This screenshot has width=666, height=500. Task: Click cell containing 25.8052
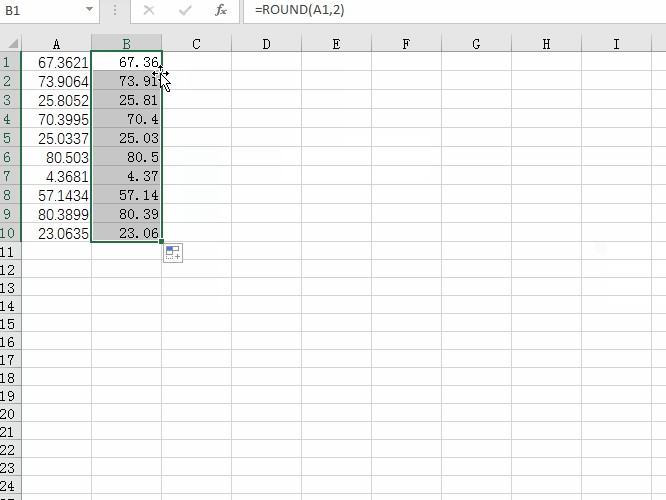point(56,100)
